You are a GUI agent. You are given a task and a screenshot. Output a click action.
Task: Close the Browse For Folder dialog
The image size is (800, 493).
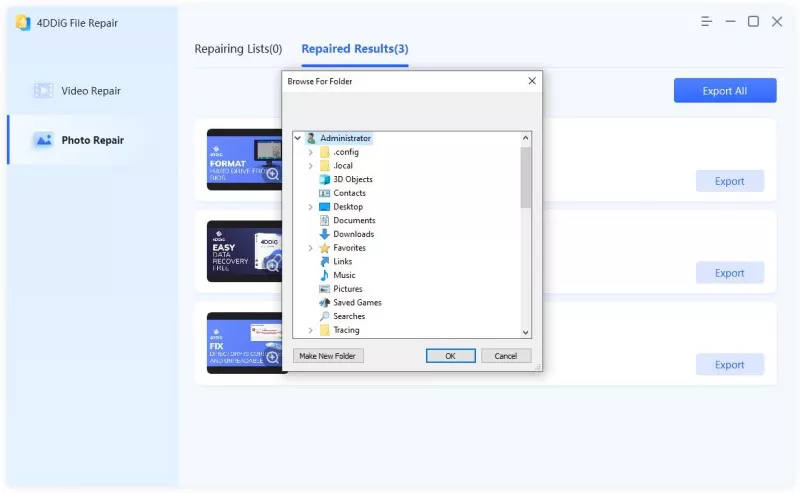[x=532, y=81]
